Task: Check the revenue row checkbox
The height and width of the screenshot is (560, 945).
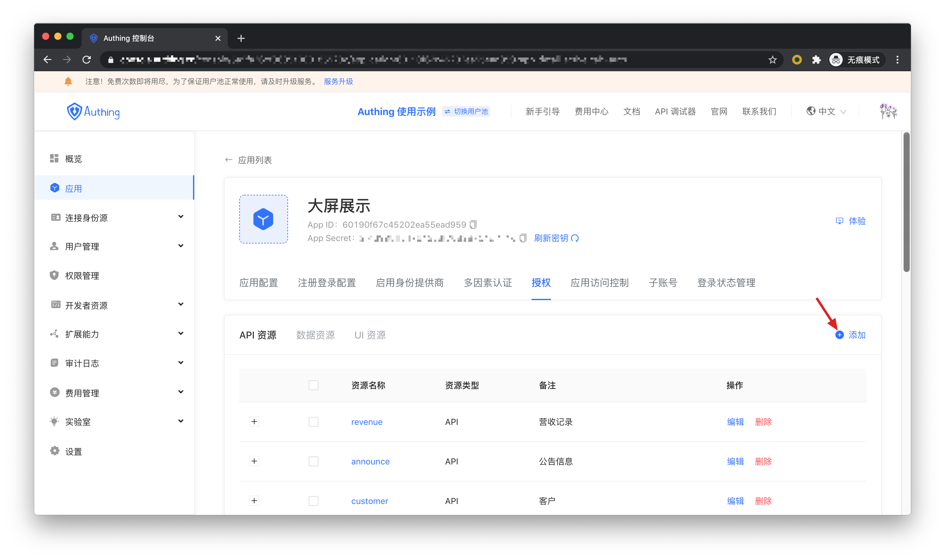Action: point(313,422)
